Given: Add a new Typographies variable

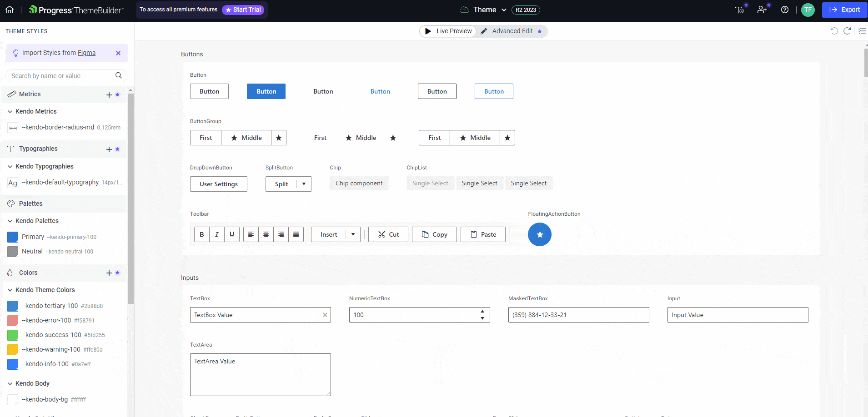Looking at the screenshot, I should (x=109, y=149).
